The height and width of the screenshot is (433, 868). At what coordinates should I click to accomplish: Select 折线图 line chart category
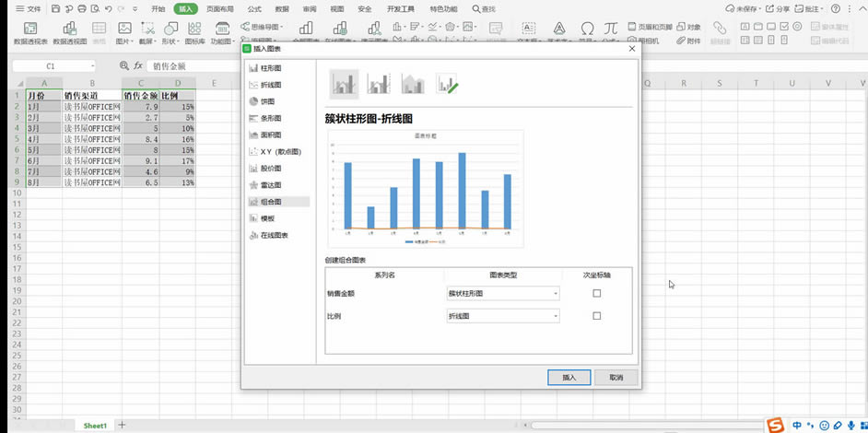point(270,85)
